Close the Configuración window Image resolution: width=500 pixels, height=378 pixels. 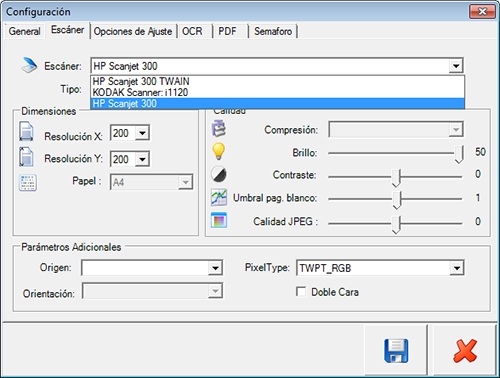[x=482, y=12]
